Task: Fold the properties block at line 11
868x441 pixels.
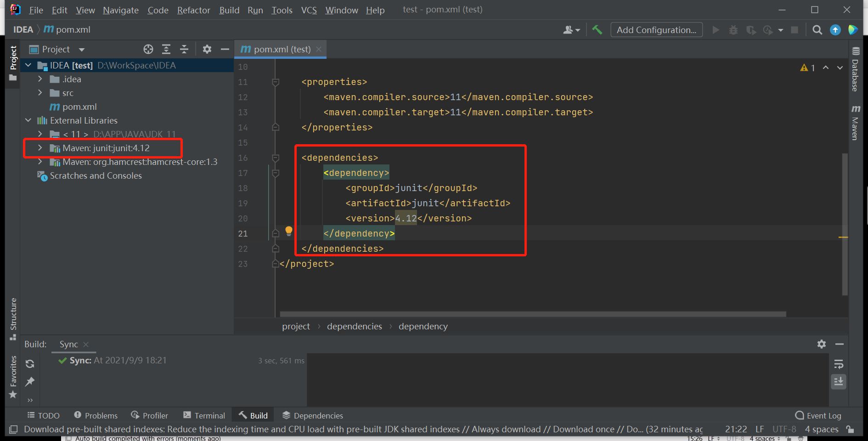Action: tap(276, 82)
